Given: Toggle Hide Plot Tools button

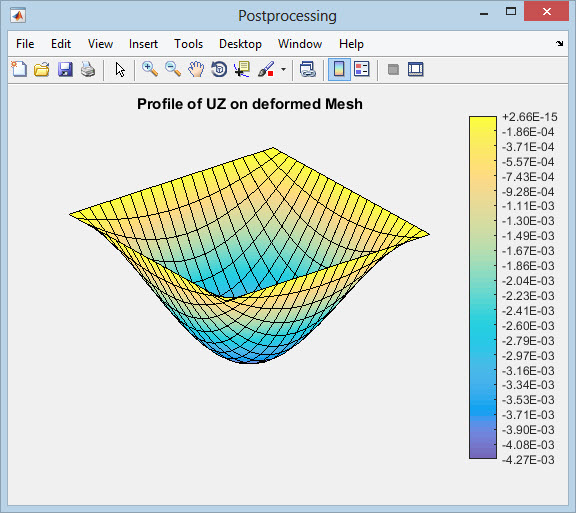Looking at the screenshot, I should pyautogui.click(x=393, y=69).
